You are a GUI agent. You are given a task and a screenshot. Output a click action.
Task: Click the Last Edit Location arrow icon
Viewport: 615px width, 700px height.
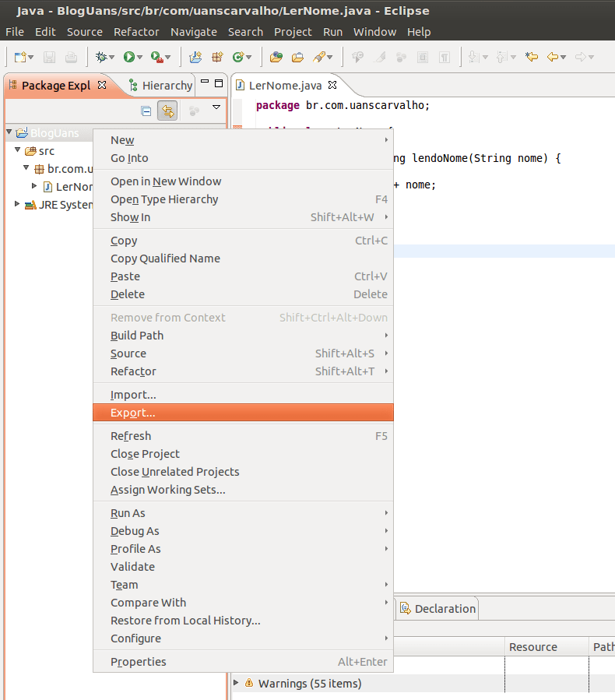point(532,57)
